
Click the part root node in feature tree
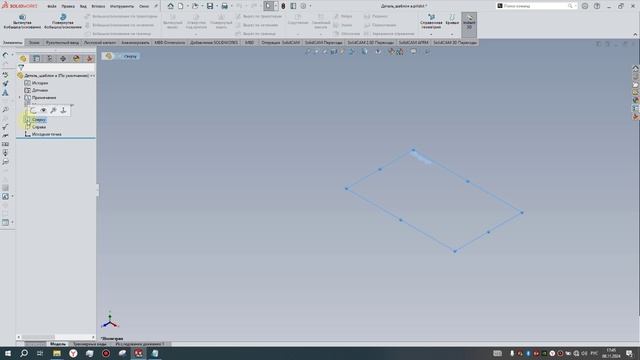click(x=55, y=76)
